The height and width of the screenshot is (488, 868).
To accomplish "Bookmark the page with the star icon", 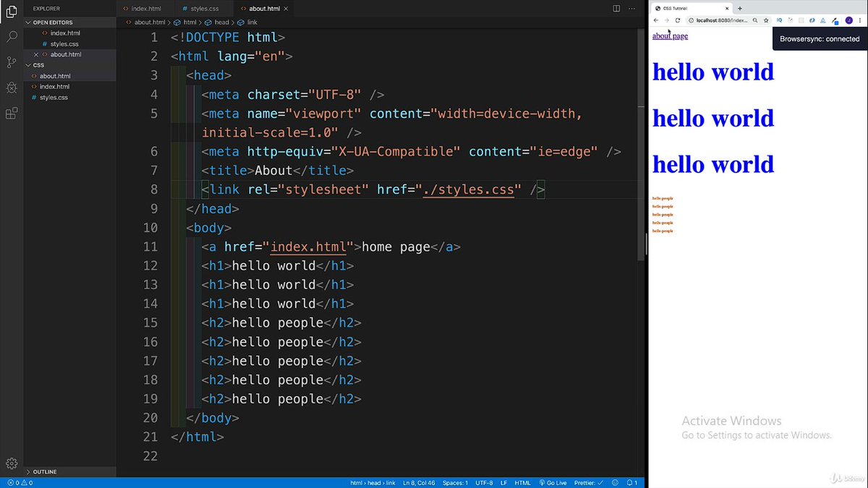I will click(x=766, y=20).
